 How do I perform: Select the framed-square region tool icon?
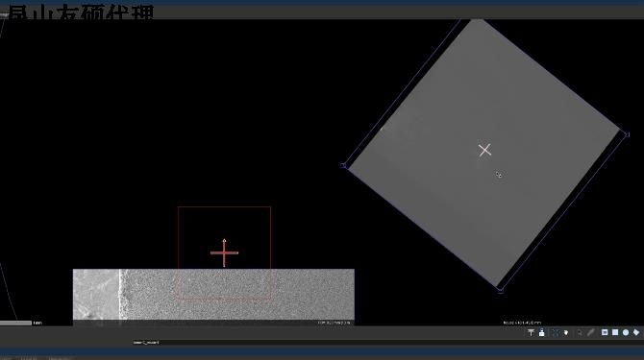tap(605, 332)
